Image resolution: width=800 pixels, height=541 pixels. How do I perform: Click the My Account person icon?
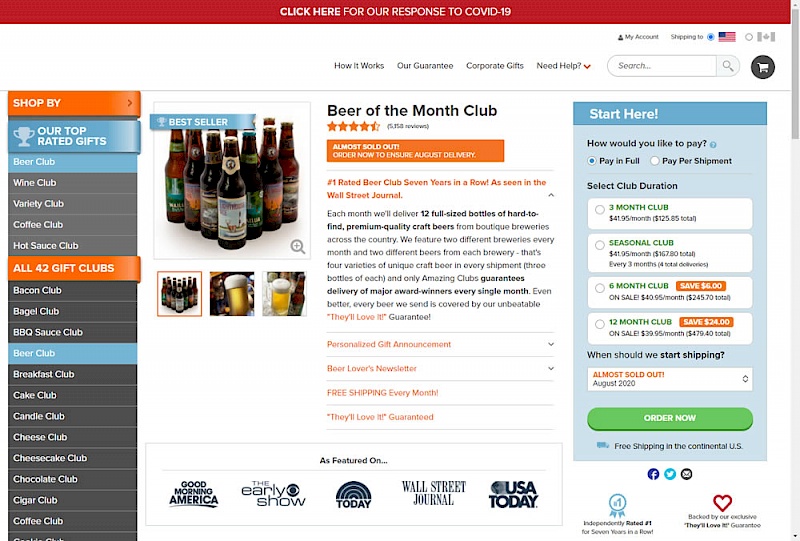620,37
